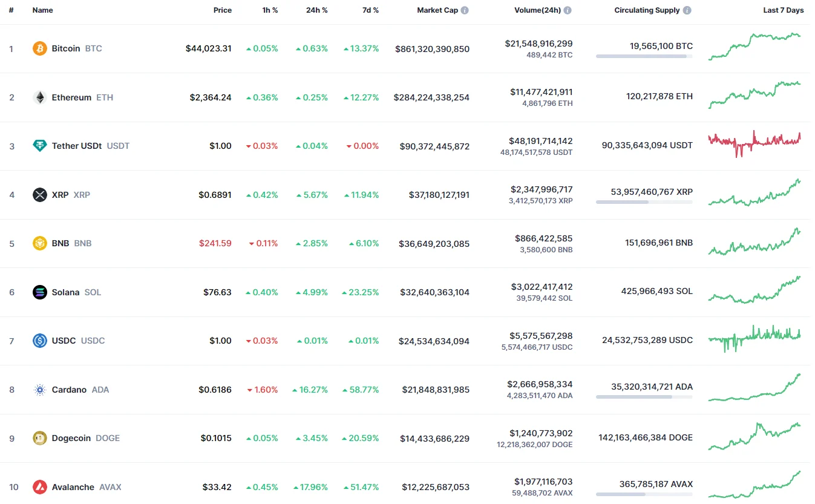Click the Circulating Supply info icon
The width and height of the screenshot is (815, 504).
(x=687, y=10)
